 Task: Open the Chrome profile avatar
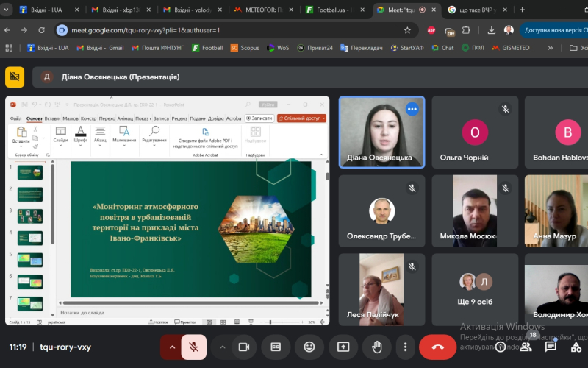[509, 30]
